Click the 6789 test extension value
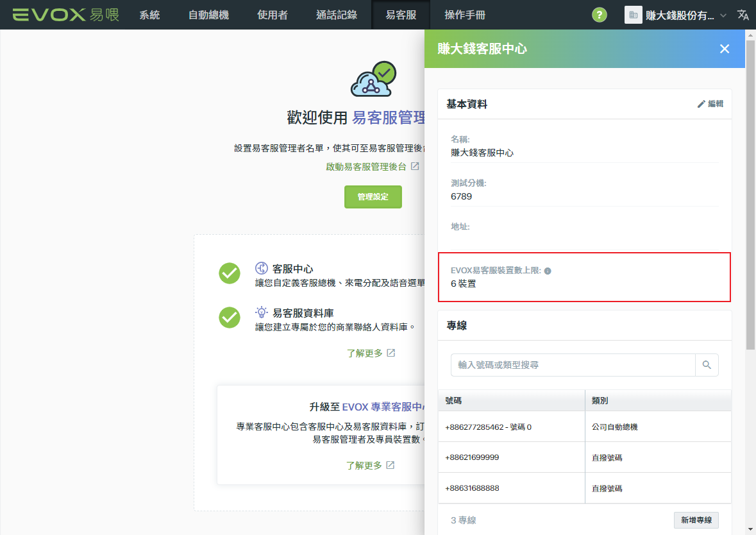The image size is (756, 535). 462,196
